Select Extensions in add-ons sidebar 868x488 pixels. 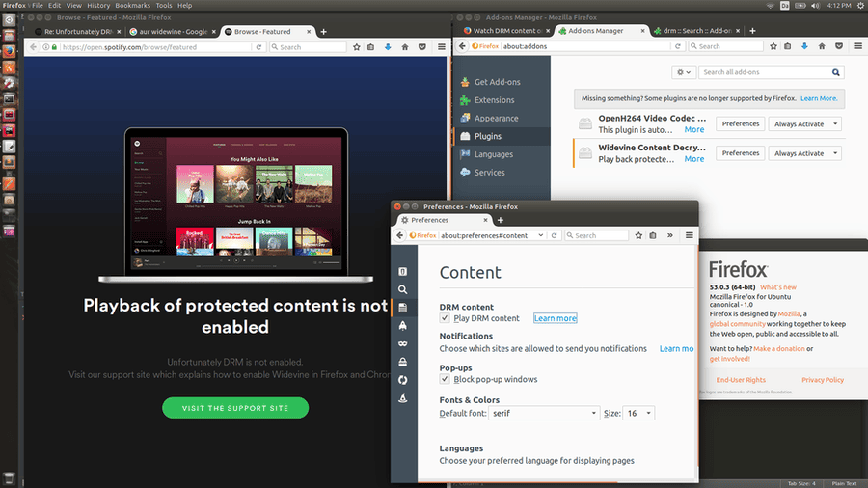tap(502, 100)
